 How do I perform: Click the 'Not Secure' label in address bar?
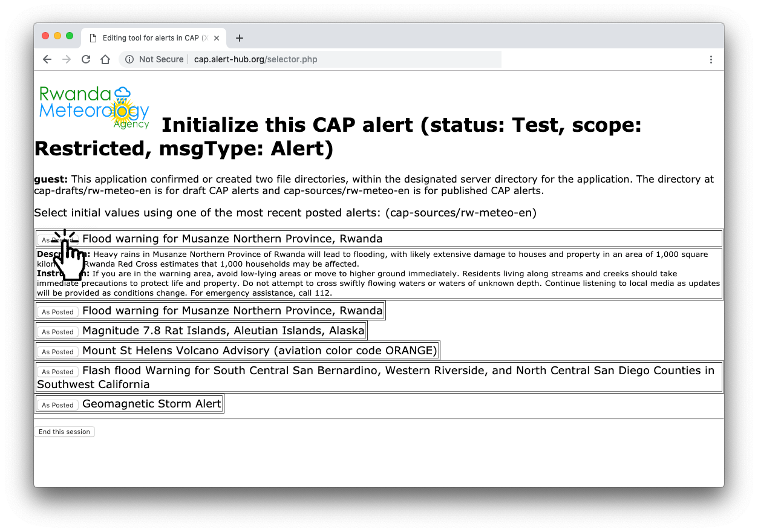[161, 59]
